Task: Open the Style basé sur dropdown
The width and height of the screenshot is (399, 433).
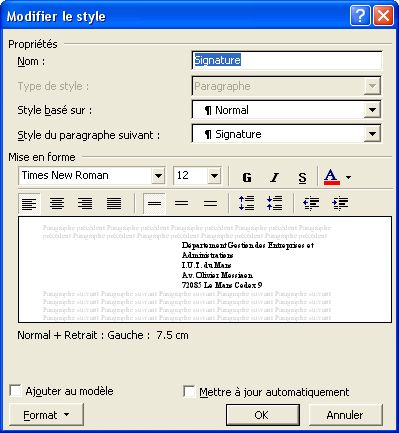Action: click(x=372, y=110)
